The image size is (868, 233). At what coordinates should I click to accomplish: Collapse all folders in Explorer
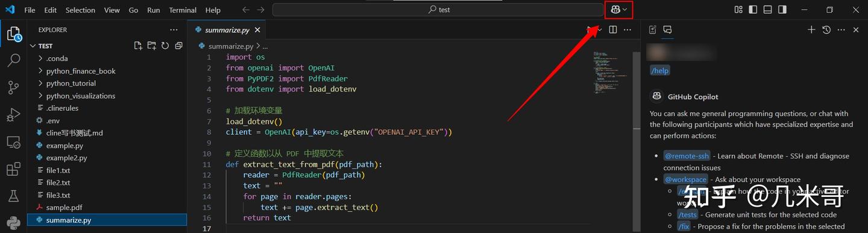coord(178,46)
